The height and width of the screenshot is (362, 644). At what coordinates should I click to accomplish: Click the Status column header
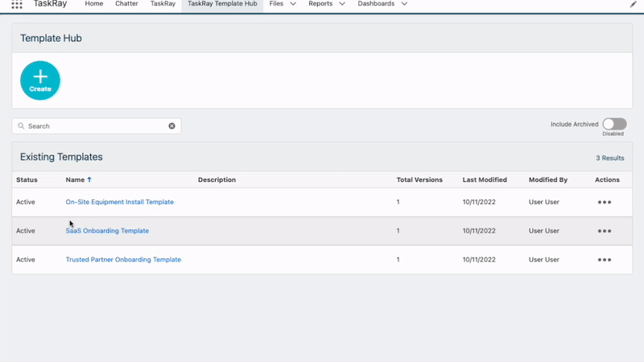27,179
